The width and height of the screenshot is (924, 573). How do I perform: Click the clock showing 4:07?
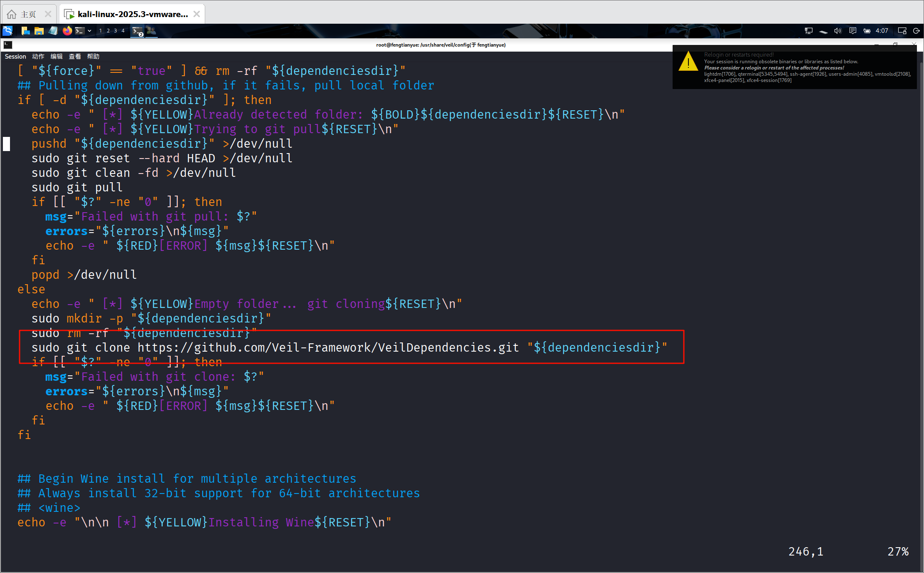882,31
